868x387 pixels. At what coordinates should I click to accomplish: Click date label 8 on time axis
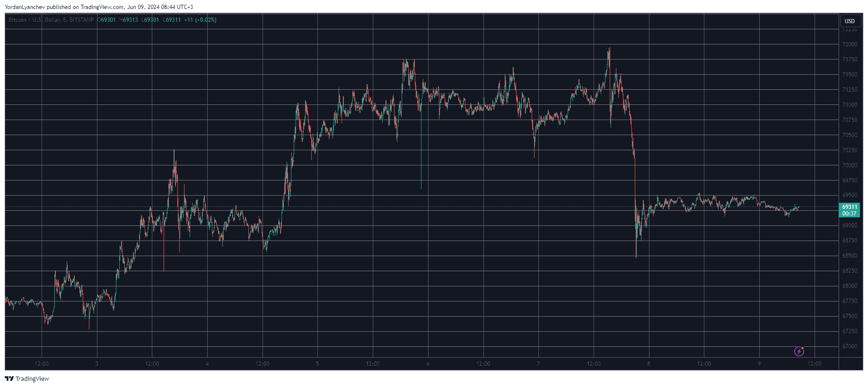tap(649, 364)
